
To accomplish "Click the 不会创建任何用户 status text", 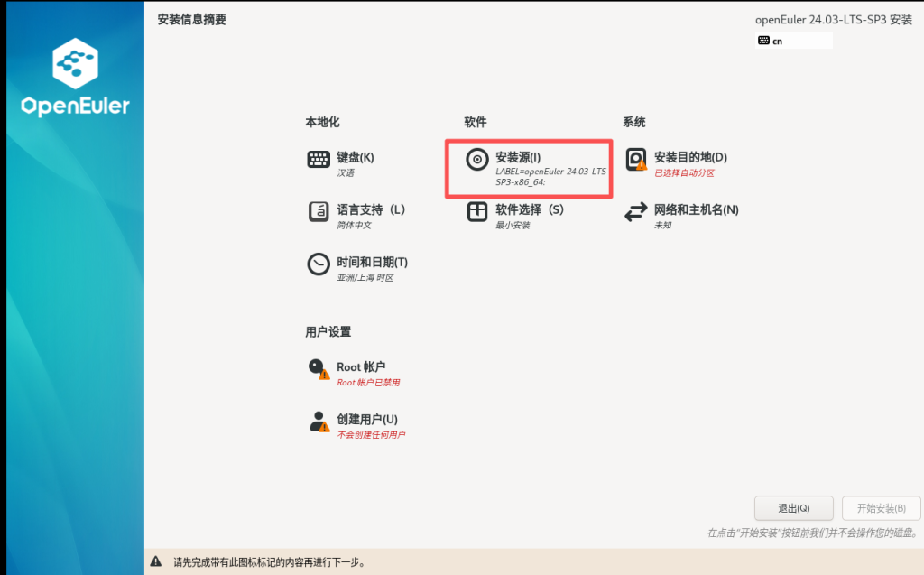I will click(x=371, y=434).
